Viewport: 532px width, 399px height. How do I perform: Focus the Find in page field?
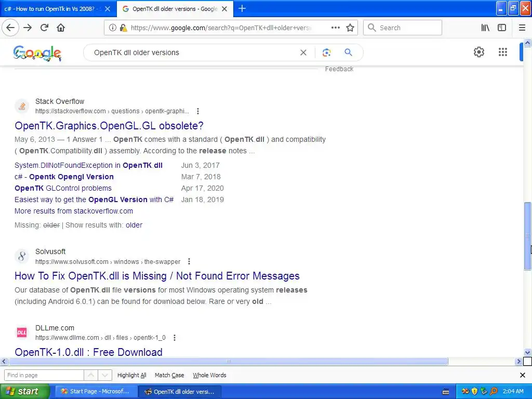coord(44,375)
